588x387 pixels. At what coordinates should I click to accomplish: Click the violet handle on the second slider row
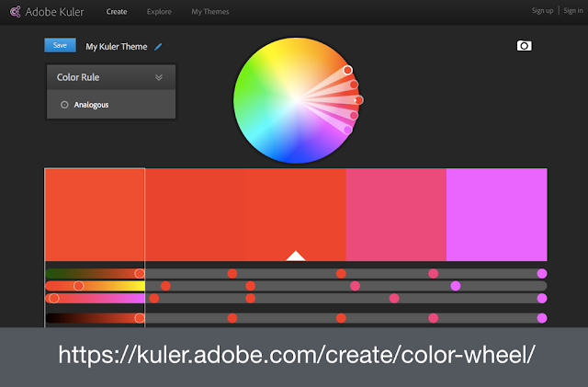pyautogui.click(x=456, y=286)
